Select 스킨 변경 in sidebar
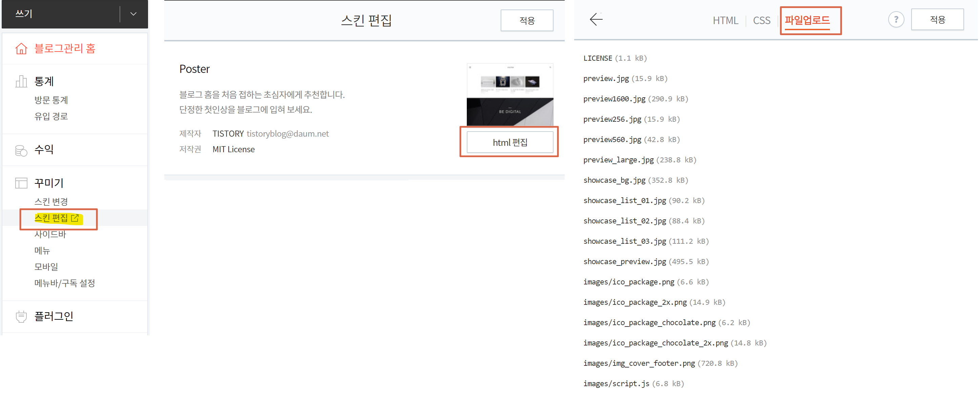Viewport: 980px width, 415px height. point(51,201)
